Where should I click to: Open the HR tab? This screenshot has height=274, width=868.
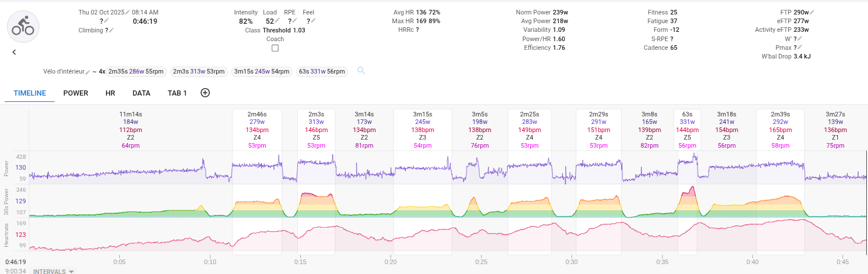(x=110, y=93)
